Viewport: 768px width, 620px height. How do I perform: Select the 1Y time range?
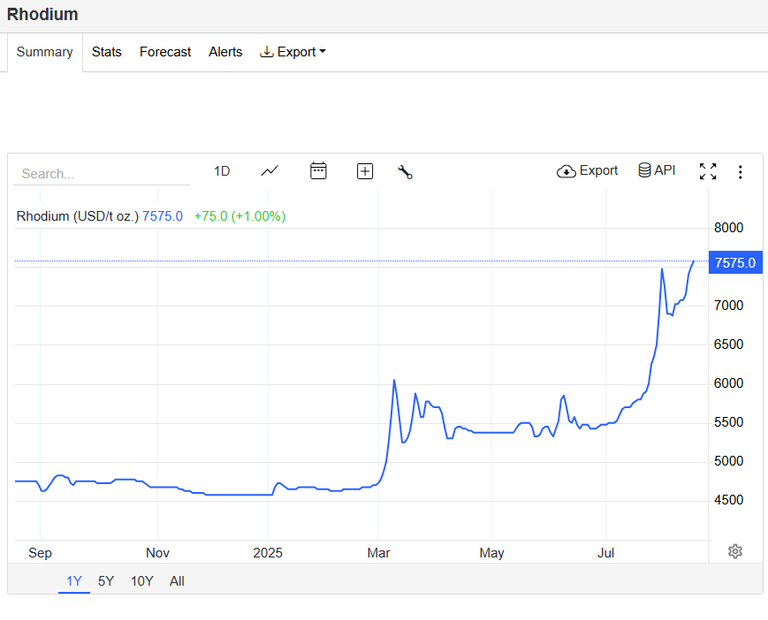tap(74, 581)
